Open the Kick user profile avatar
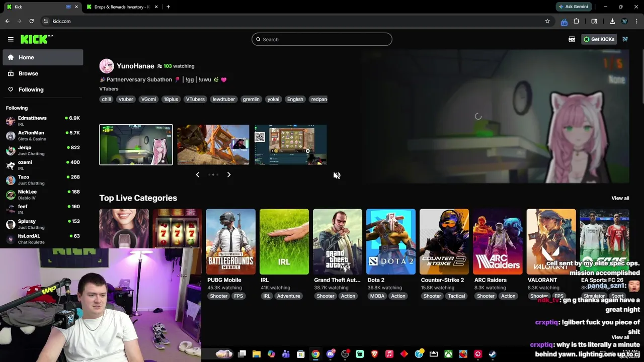This screenshot has height=362, width=644. coord(625,39)
